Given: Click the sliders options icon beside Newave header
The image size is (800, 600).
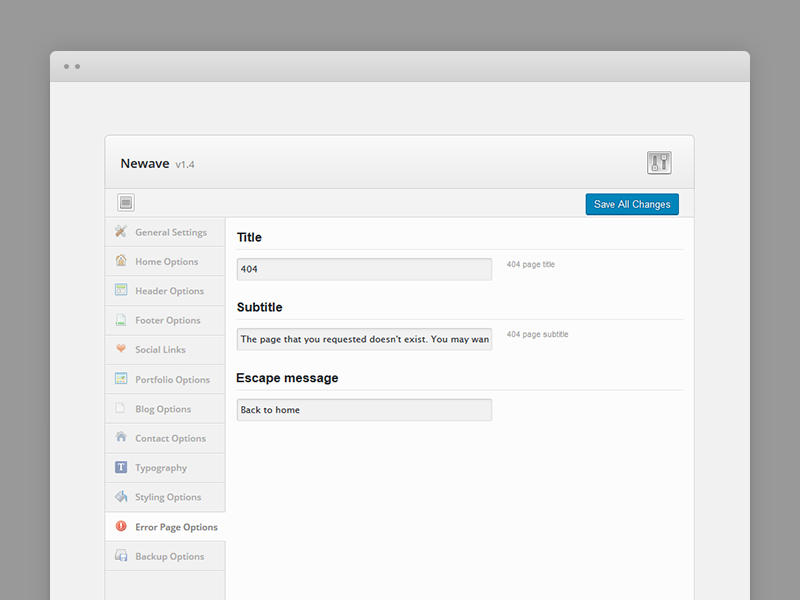Looking at the screenshot, I should point(659,163).
